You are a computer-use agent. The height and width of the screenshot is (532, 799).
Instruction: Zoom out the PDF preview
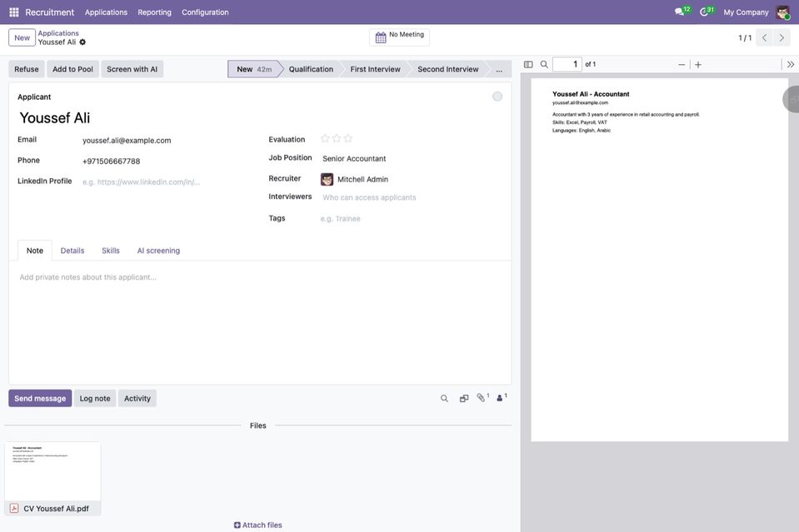682,65
